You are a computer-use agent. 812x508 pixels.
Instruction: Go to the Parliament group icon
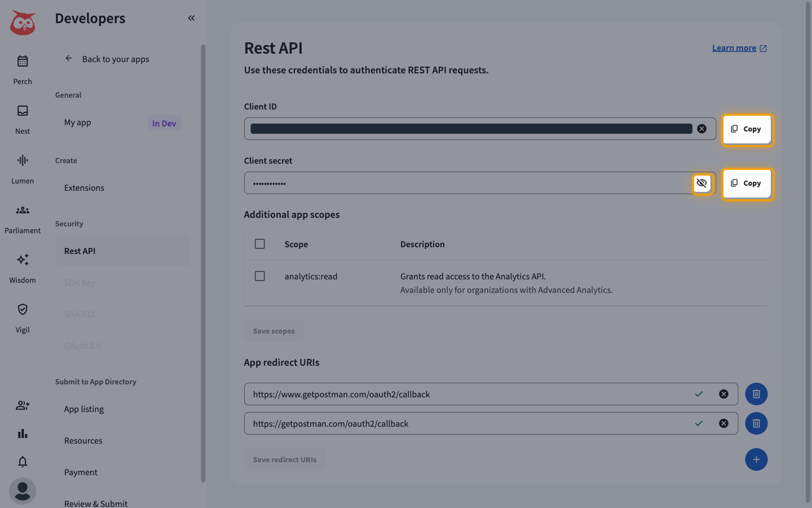point(23,210)
